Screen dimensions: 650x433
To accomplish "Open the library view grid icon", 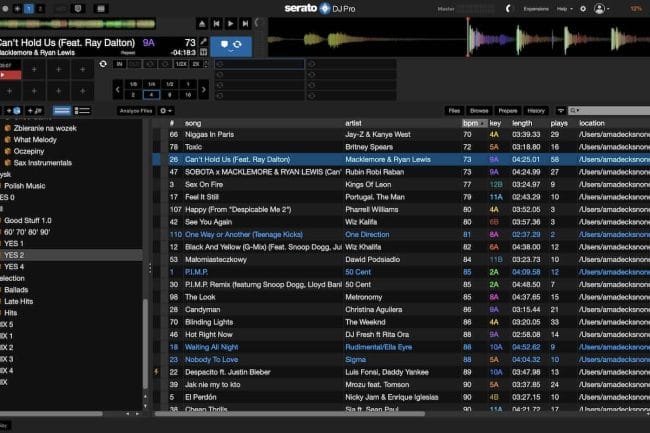I will tap(100, 8).
